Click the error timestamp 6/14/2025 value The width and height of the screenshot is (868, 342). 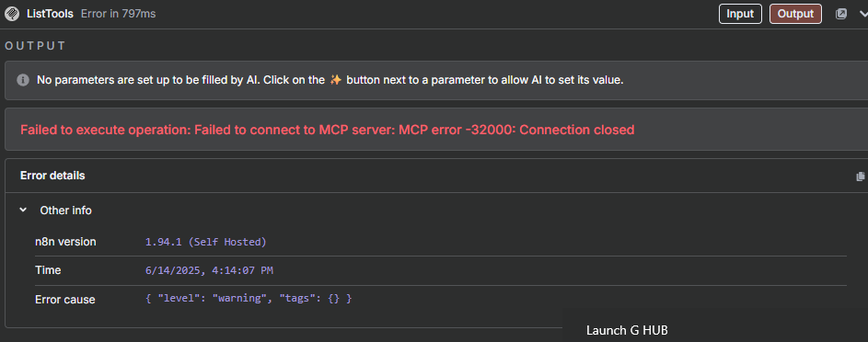tap(209, 270)
